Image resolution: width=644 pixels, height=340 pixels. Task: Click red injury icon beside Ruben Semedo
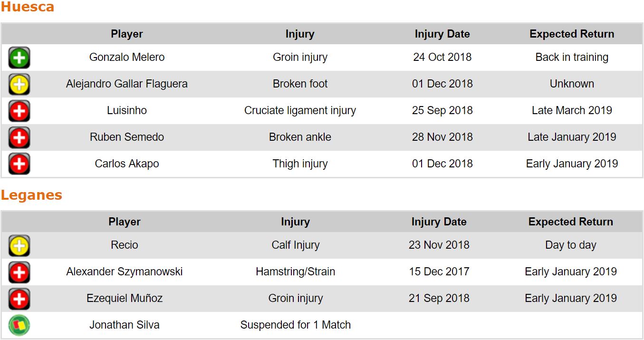click(x=19, y=138)
